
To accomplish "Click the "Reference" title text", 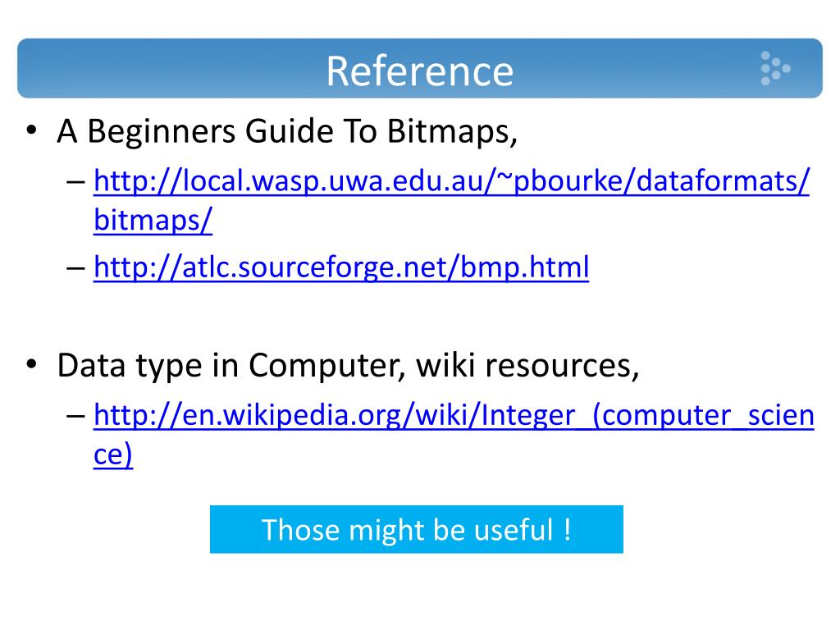I will click(420, 71).
